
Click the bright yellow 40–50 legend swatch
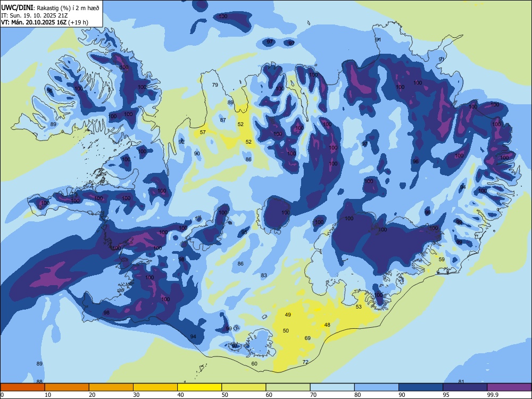(x=199, y=387)
